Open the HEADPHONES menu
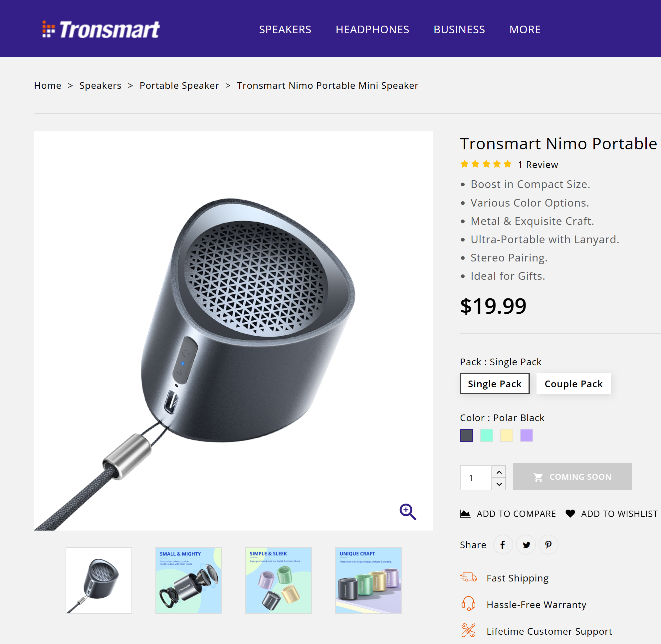The width and height of the screenshot is (661, 644). click(372, 30)
